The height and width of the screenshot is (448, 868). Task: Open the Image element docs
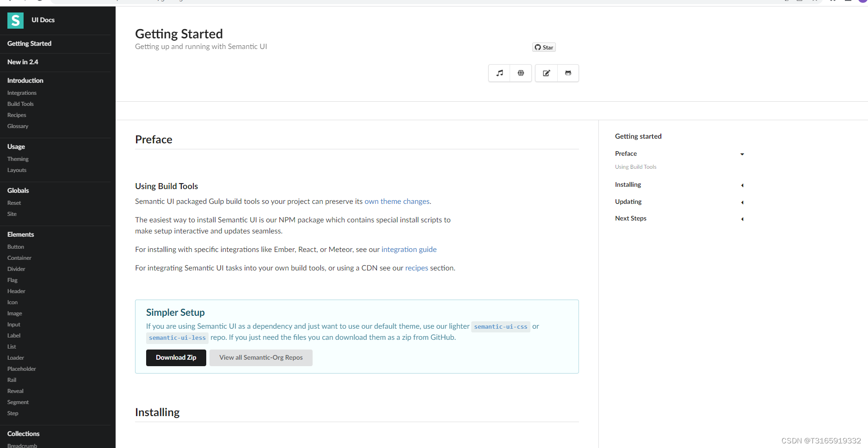[15, 313]
